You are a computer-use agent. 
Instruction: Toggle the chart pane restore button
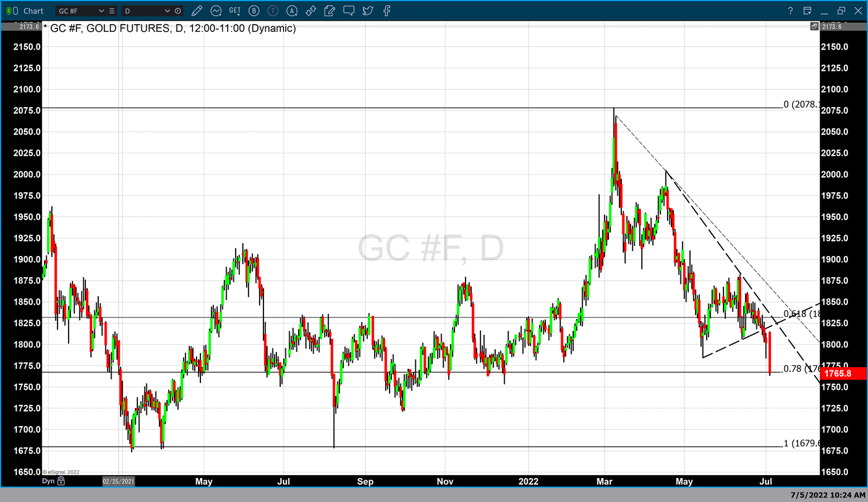814,26
